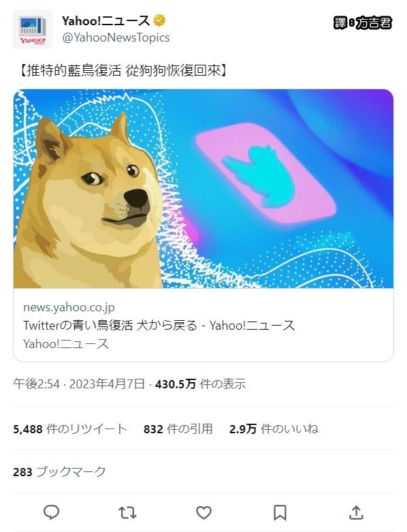Retweet using the arrows icon
The height and width of the screenshot is (532, 407).
[128, 512]
